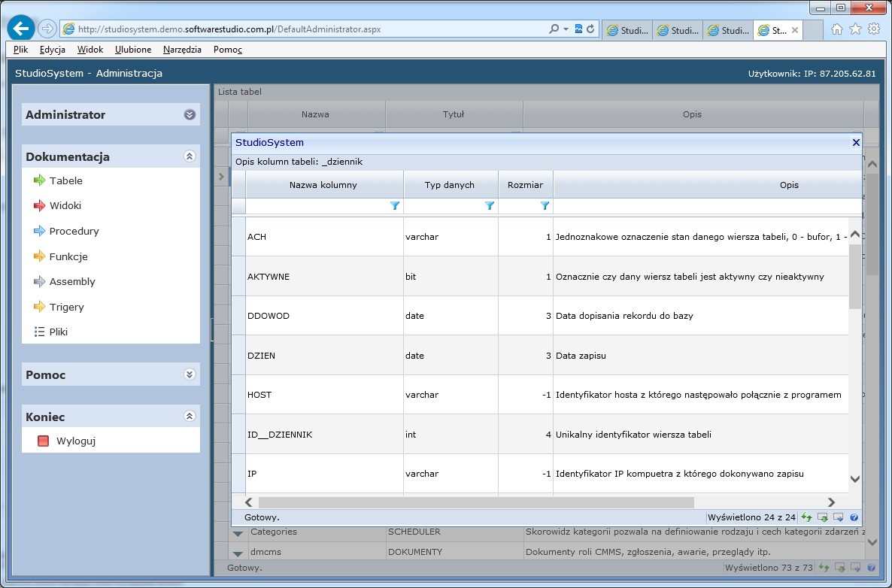Open help icon in dialog status bar
This screenshot has width=892, height=588.
[x=854, y=517]
